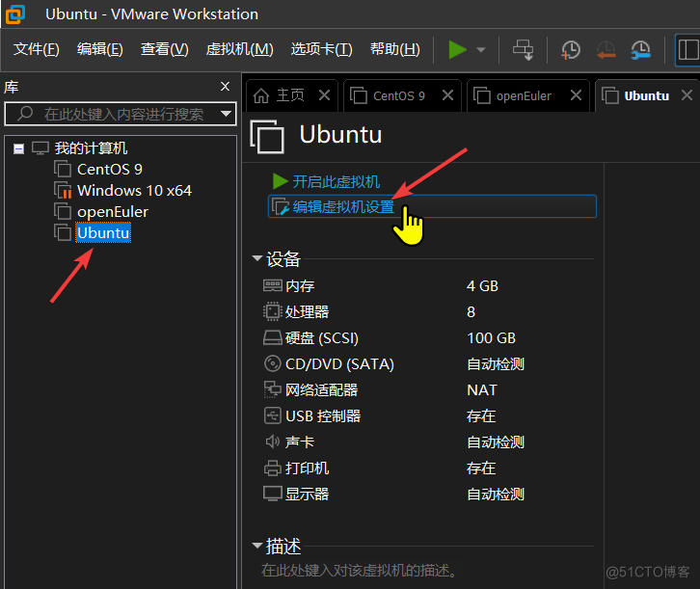
Task: Select CentOS 9 in the library tree
Action: point(110,170)
